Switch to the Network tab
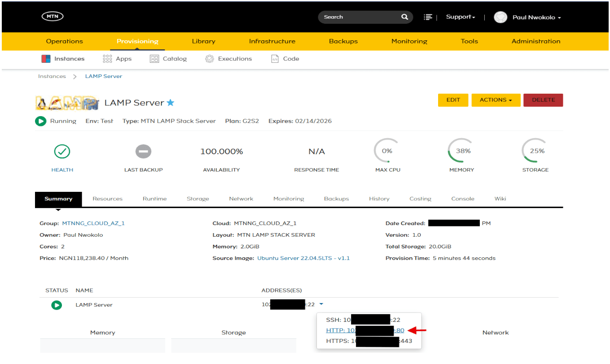 tap(241, 199)
